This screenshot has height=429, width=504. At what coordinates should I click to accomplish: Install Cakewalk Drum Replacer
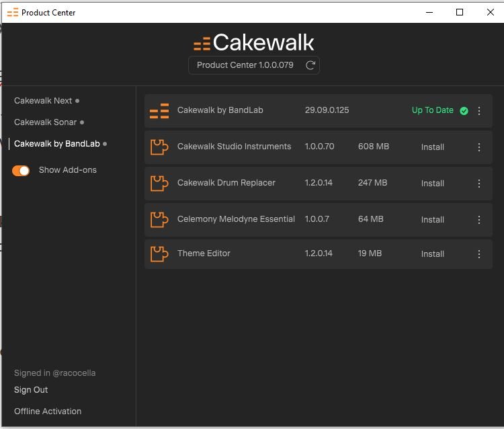tap(433, 184)
